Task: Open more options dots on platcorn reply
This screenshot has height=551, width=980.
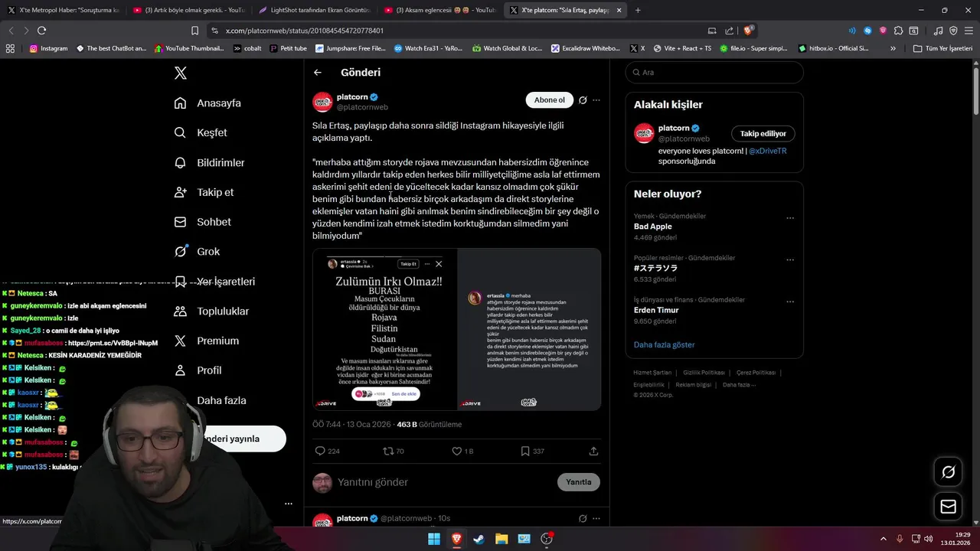Action: tap(596, 518)
